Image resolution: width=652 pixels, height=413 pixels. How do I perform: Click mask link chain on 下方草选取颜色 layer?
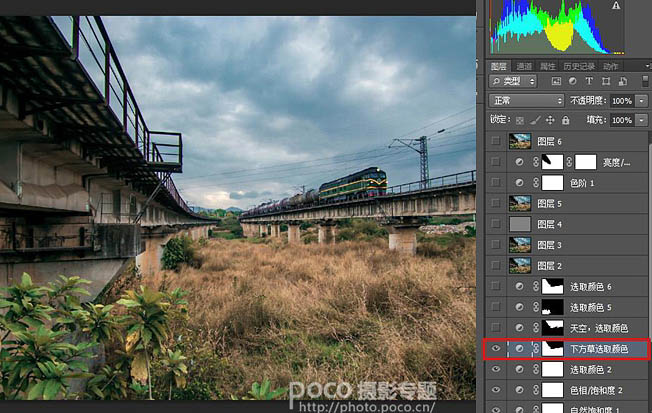(536, 349)
